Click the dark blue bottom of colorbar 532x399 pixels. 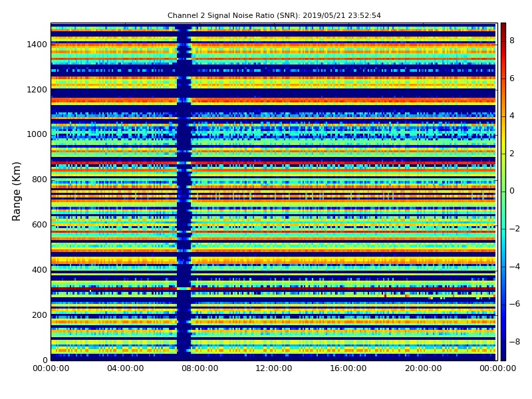pos(503,356)
